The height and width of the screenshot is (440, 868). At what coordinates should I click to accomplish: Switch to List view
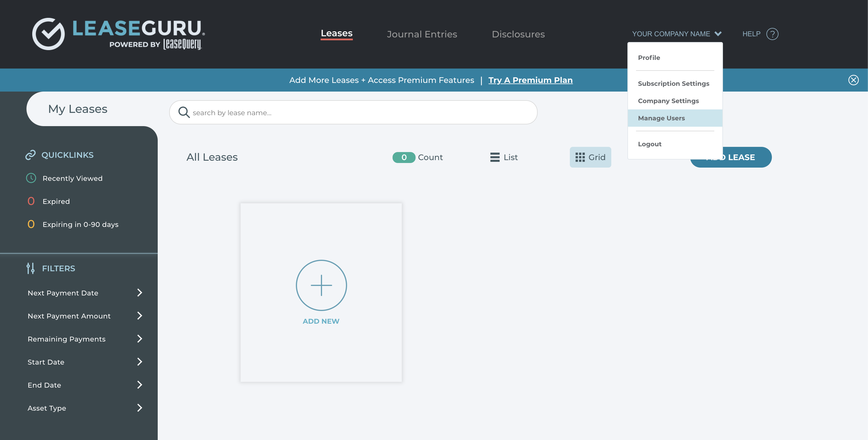click(504, 157)
